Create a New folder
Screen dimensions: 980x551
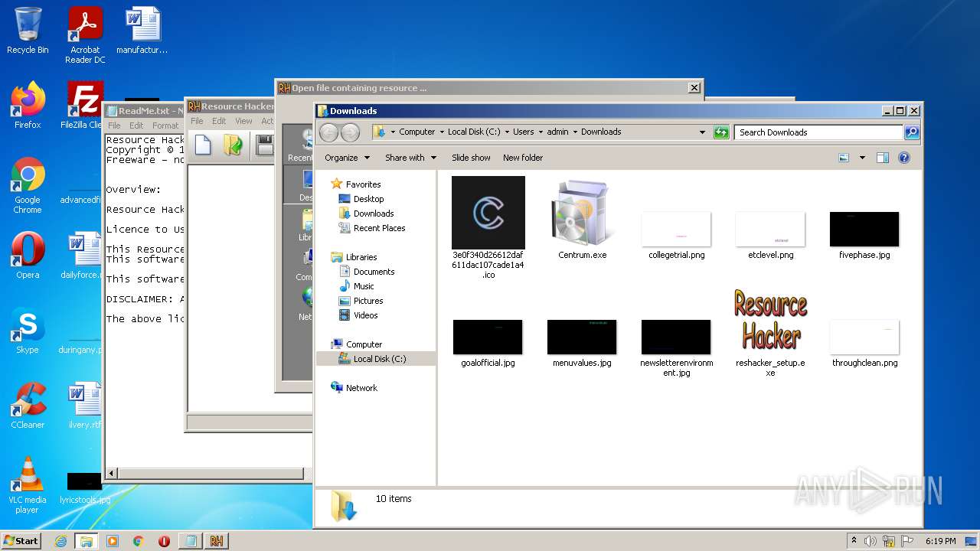point(523,158)
